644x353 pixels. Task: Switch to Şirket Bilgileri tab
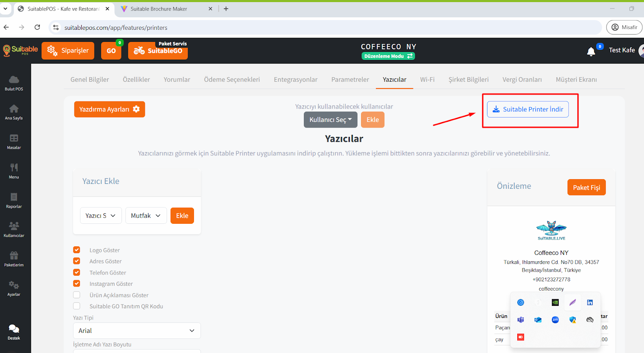[469, 79]
